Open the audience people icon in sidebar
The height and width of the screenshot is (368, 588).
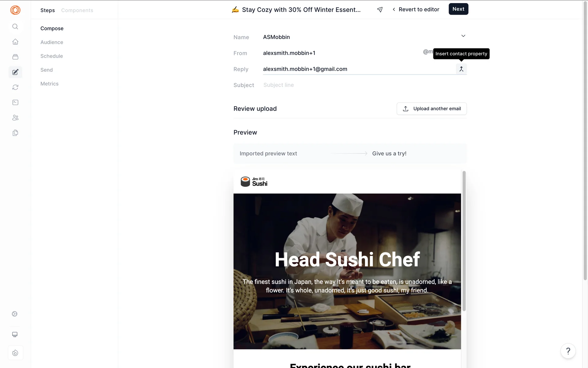point(15,118)
